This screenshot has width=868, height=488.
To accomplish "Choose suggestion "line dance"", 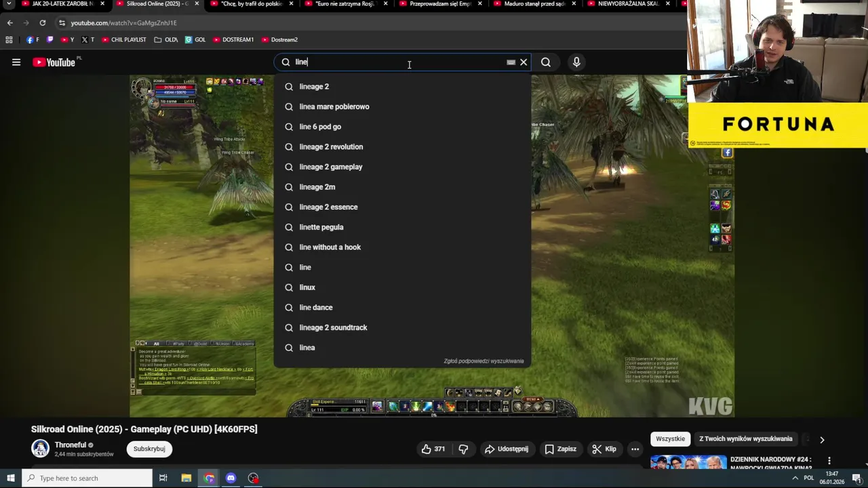I will (402, 308).
